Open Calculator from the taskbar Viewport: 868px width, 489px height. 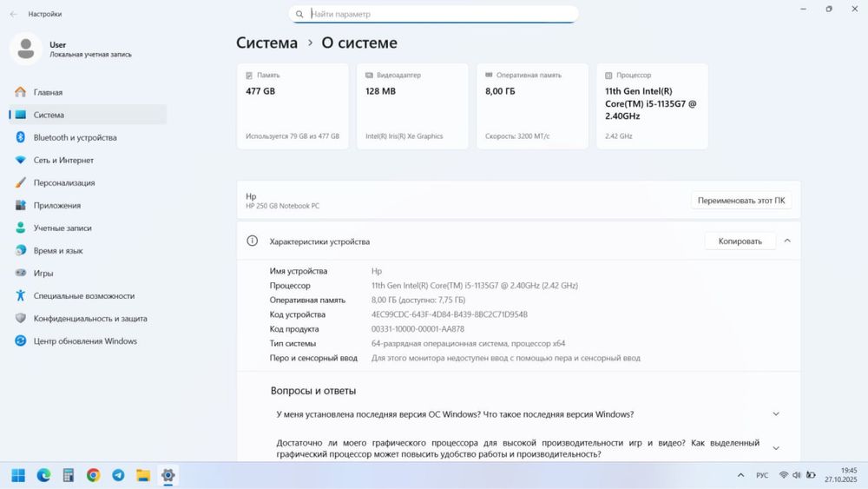[x=69, y=475]
